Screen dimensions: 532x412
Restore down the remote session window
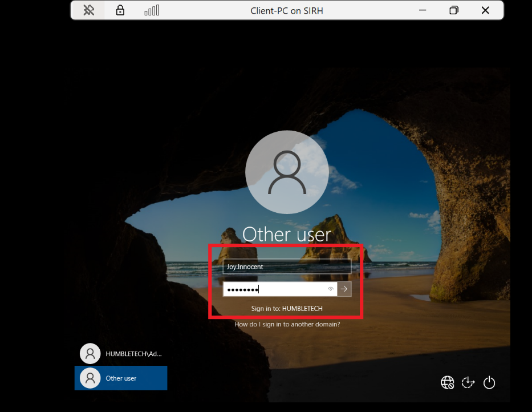tap(454, 10)
